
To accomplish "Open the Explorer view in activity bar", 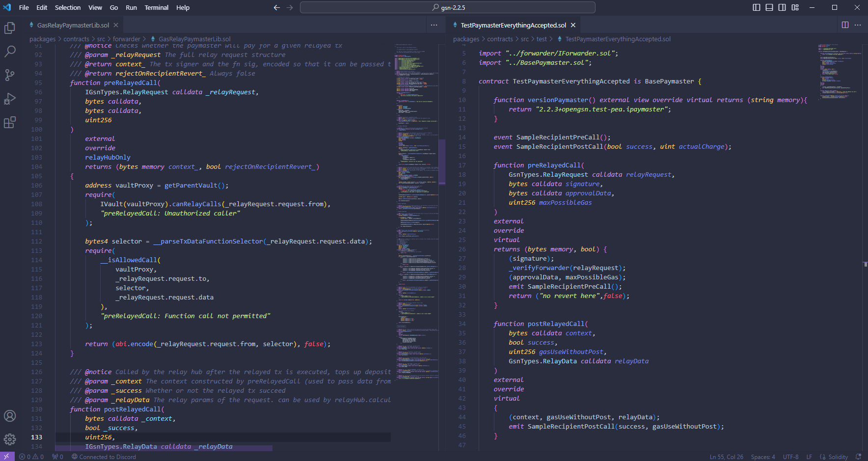I will click(x=10, y=28).
